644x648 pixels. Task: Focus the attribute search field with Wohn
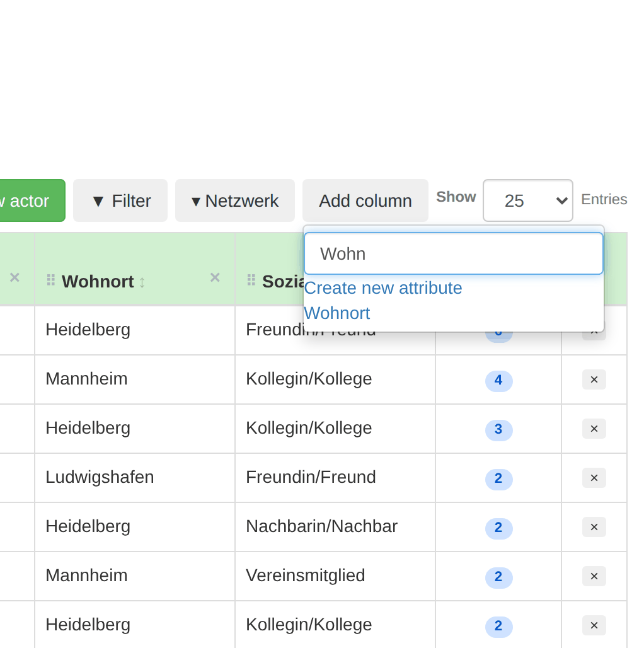(454, 253)
